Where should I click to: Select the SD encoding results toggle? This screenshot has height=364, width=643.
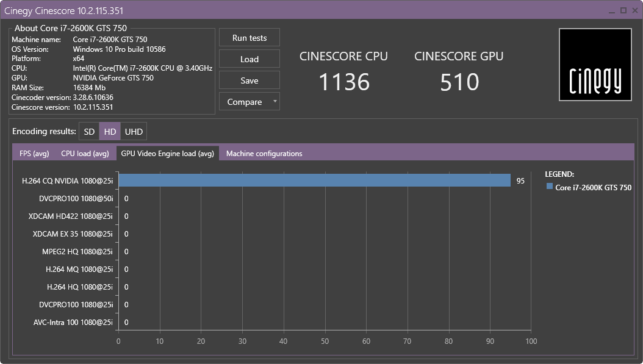[x=89, y=132]
